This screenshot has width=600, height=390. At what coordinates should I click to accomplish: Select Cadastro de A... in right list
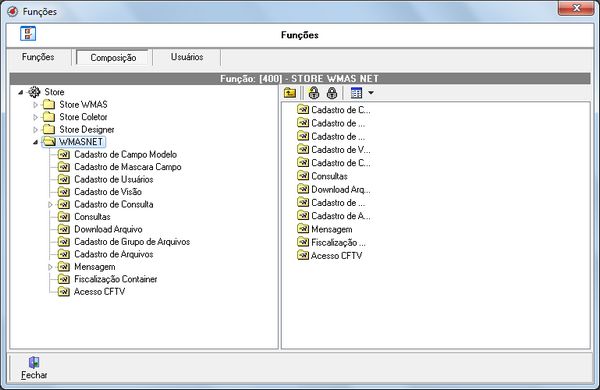point(341,216)
